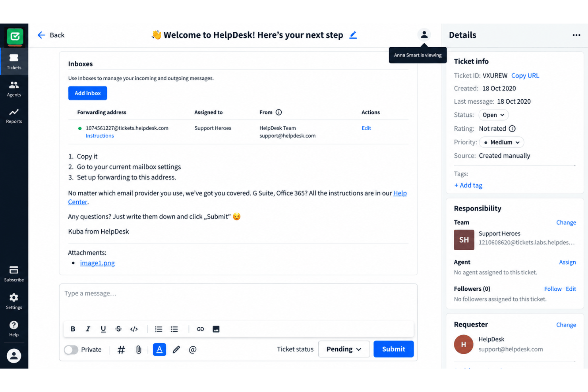Open the Priority Medium dropdown
588x392 pixels.
(502, 142)
